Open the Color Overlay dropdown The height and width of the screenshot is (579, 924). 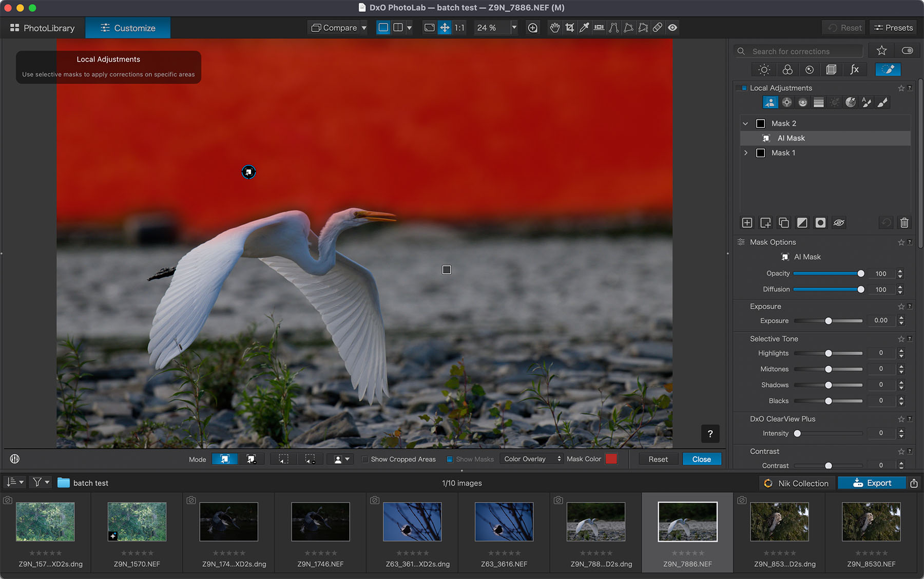click(x=532, y=459)
